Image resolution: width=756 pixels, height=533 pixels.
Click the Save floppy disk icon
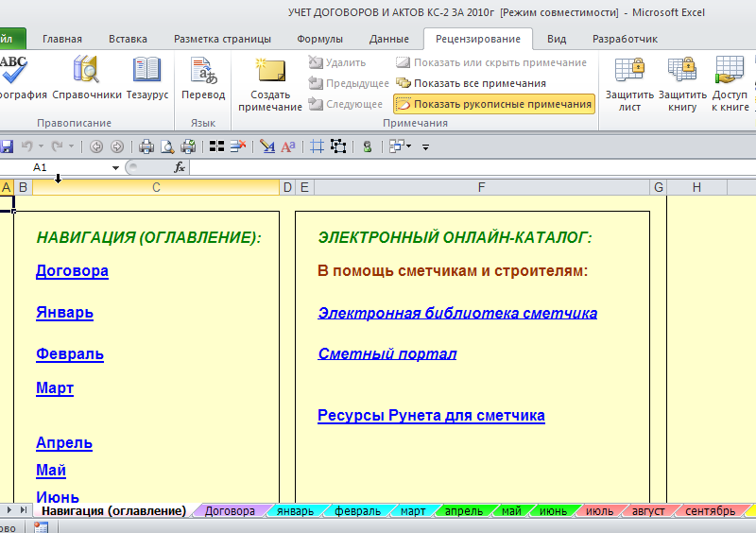coord(7,146)
